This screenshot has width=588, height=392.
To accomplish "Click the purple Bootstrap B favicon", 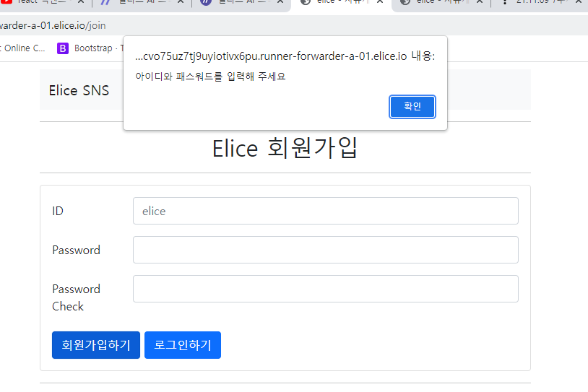I will coord(63,48).
